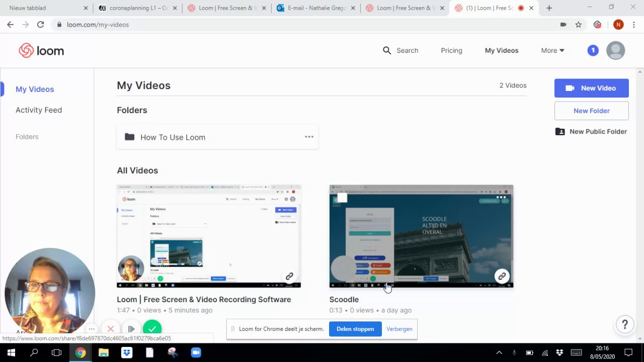Copy link of Scoodle video
The height and width of the screenshot is (362, 644).
point(502,276)
